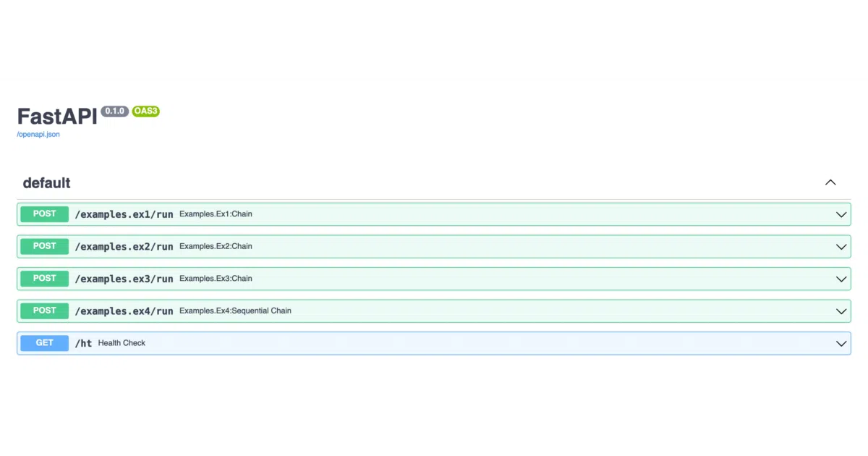Click the default section heading
Viewport: 868px width, 456px height.
pos(47,183)
